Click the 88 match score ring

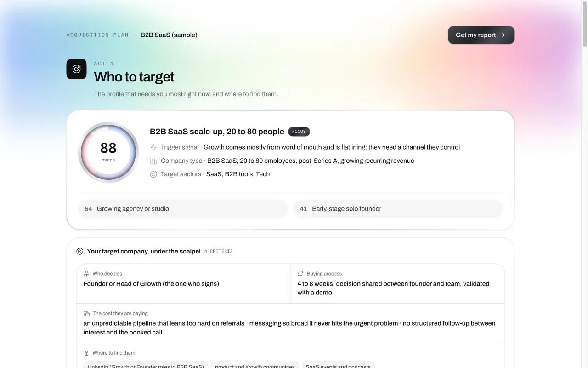pyautogui.click(x=108, y=152)
